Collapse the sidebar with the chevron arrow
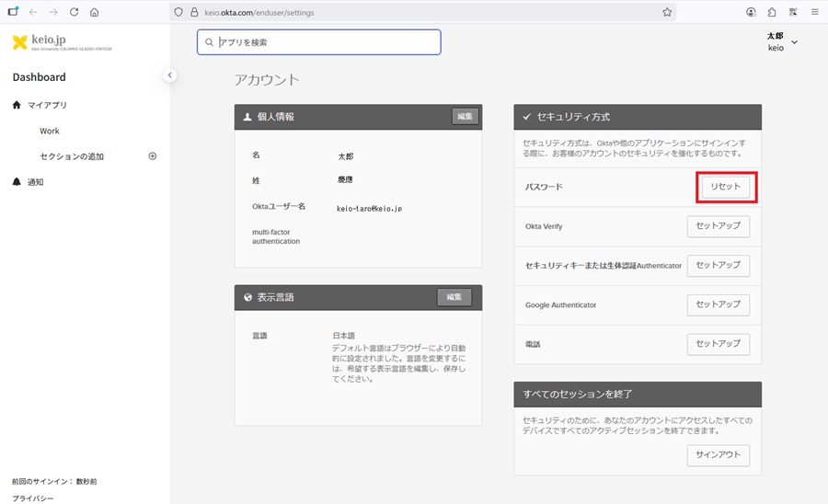The image size is (828, 504). (170, 75)
